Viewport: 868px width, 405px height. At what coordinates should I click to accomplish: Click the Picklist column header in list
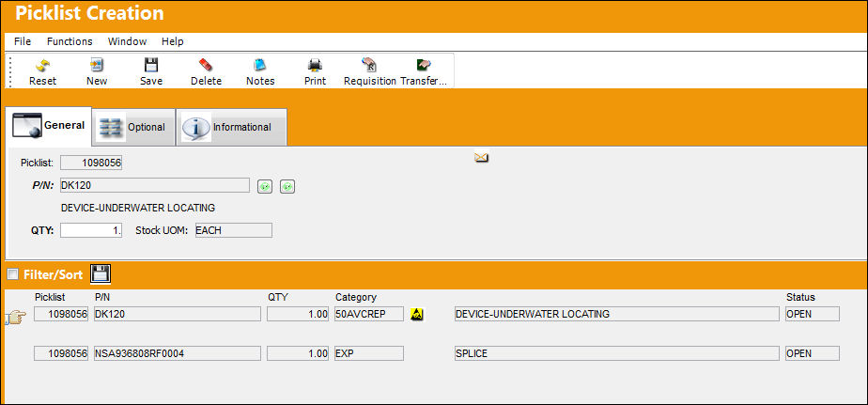[50, 298]
